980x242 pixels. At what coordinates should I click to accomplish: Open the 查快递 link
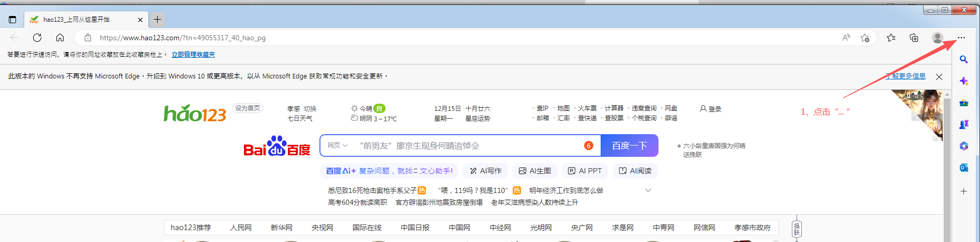(587, 118)
